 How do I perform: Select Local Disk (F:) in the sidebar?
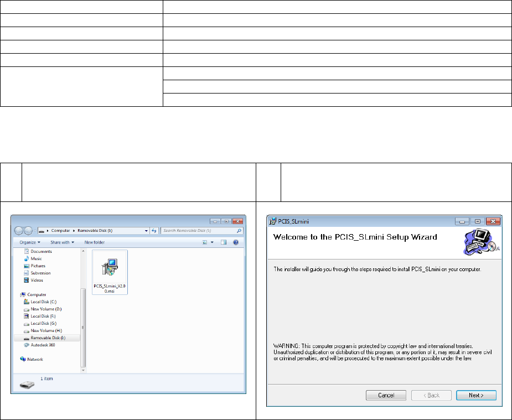coord(40,316)
